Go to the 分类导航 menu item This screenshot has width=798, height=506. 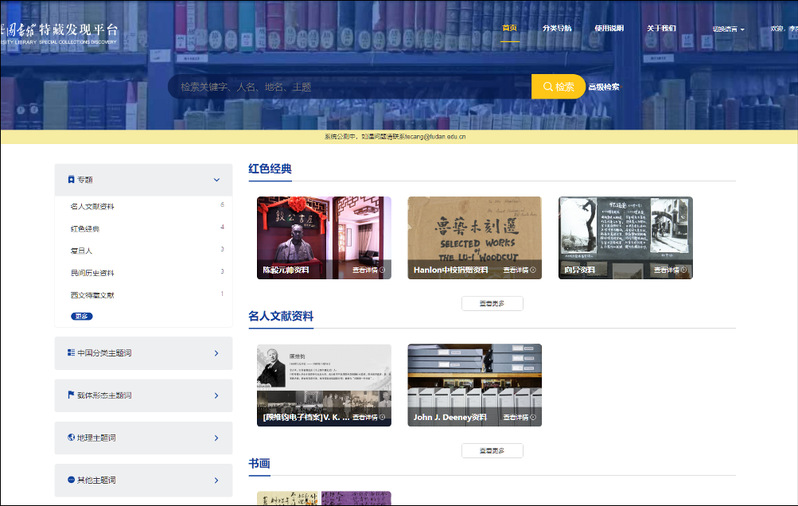(x=557, y=28)
